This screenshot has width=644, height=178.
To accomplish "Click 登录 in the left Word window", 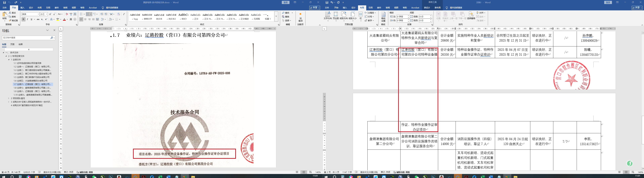I will (x=285, y=3).
